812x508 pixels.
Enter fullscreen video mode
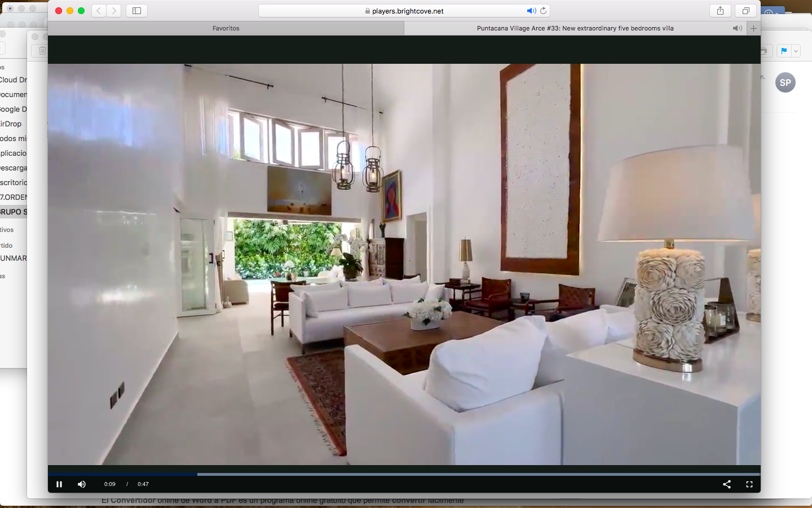click(749, 484)
